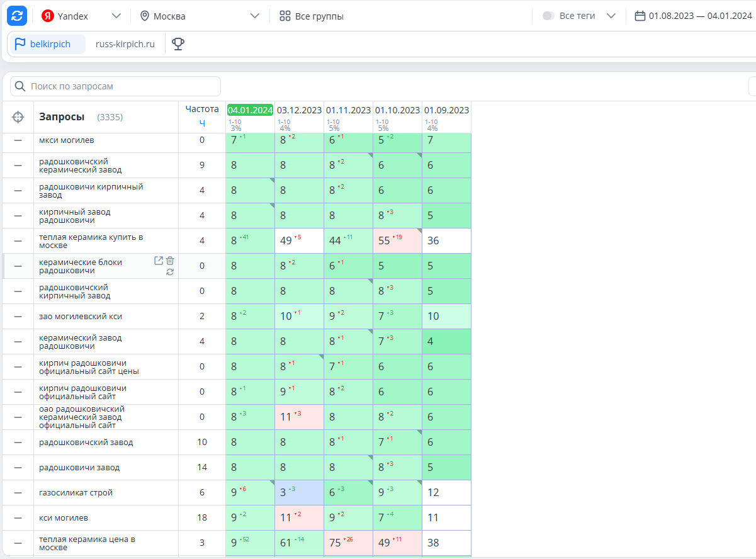
Task: Click the calendar date range icon
Action: (640, 16)
